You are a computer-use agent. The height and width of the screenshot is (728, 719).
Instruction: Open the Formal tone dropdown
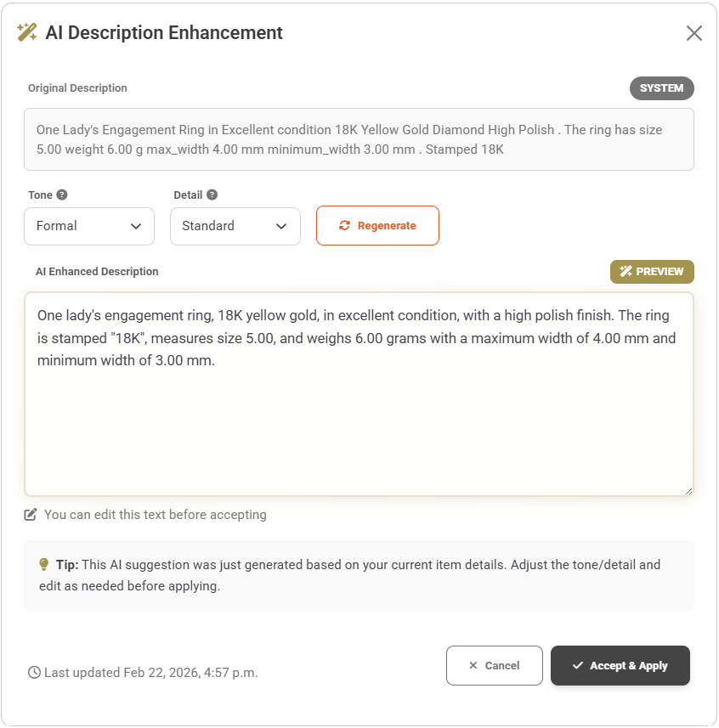coord(88,226)
